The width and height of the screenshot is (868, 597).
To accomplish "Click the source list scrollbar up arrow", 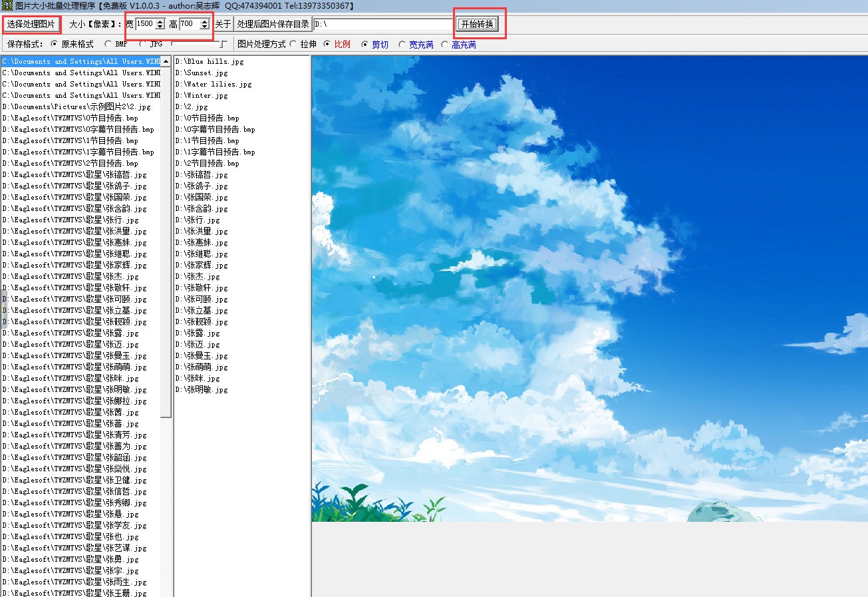I will click(x=166, y=61).
